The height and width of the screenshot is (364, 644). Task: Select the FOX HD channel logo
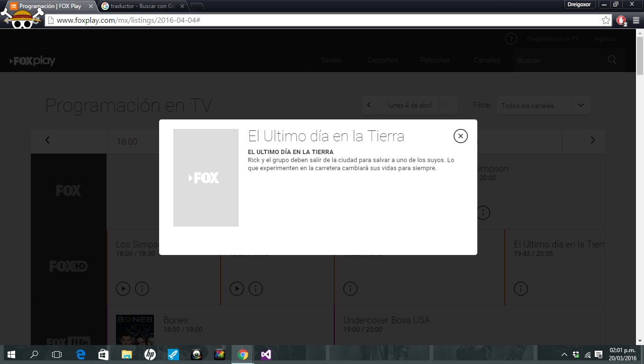(x=69, y=267)
